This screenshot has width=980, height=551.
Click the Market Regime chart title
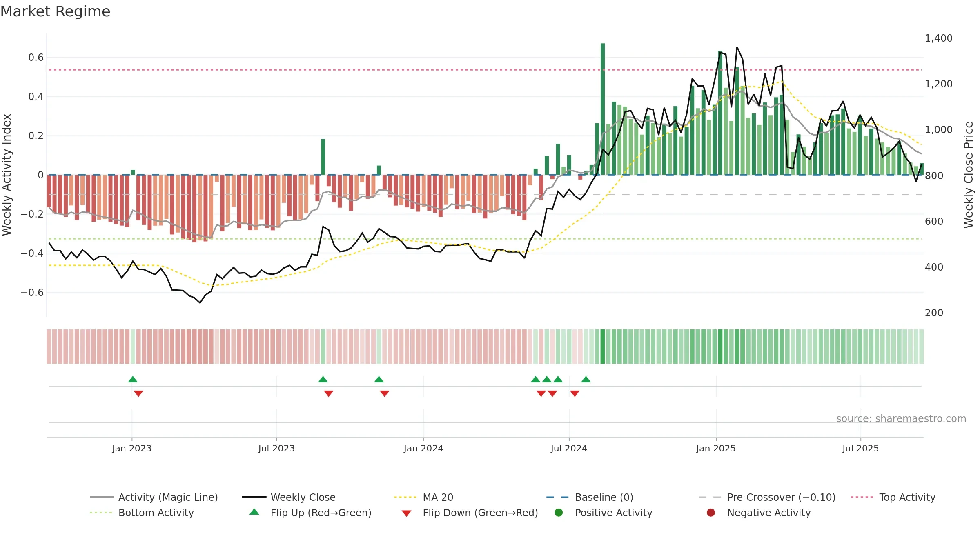[x=55, y=11]
